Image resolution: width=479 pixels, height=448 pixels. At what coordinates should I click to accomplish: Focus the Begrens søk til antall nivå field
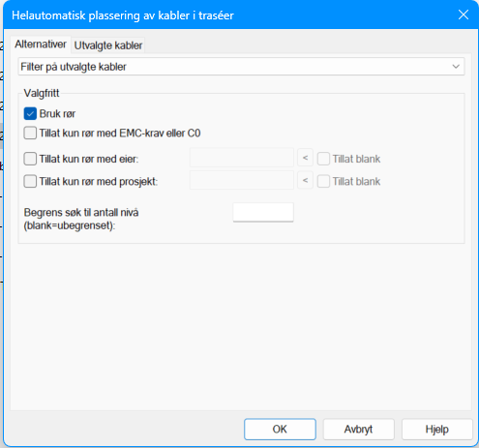click(x=263, y=212)
